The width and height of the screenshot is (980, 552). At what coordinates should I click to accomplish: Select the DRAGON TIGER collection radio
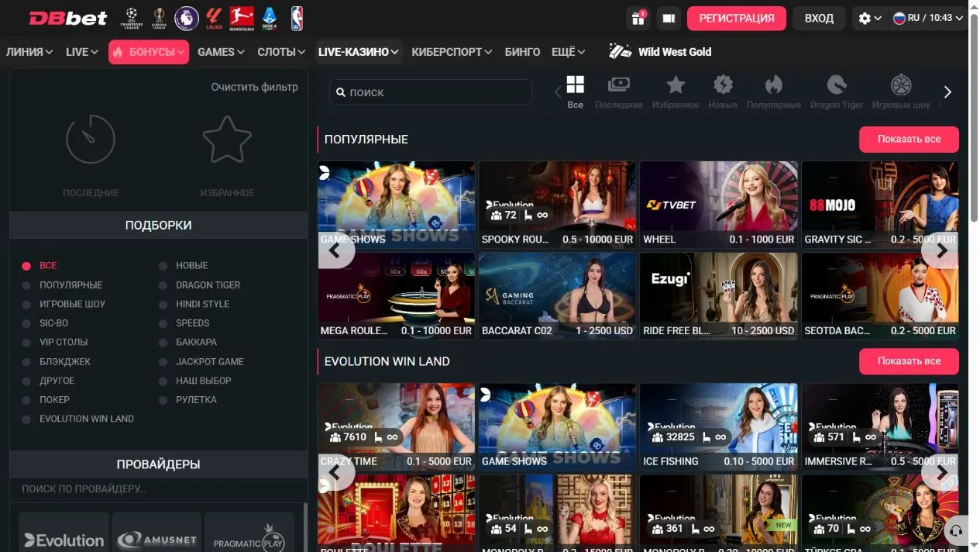(163, 285)
